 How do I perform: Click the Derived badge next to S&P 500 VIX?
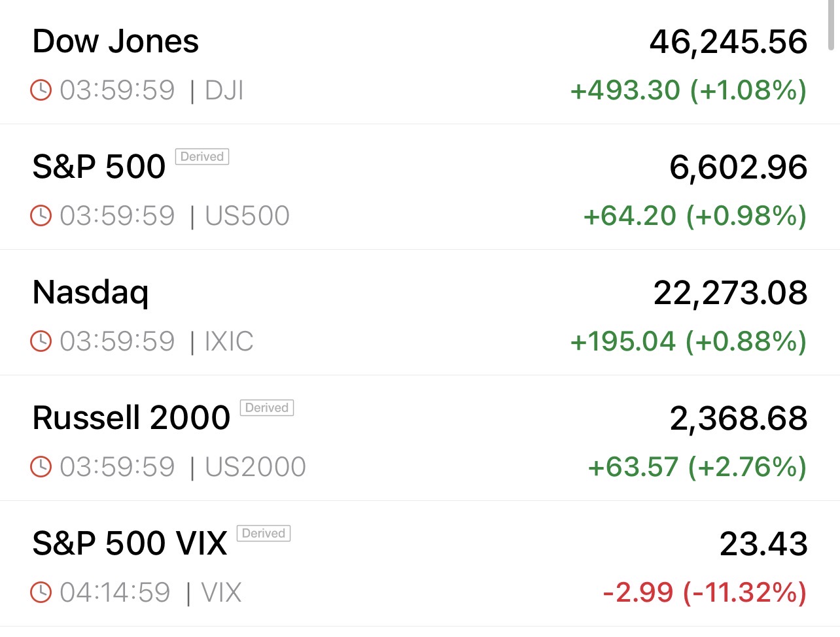pyautogui.click(x=264, y=534)
